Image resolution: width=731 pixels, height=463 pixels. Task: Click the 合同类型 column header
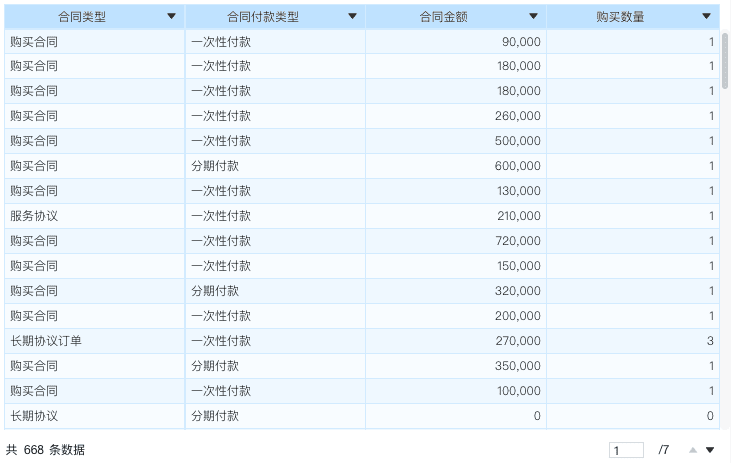(x=95, y=17)
